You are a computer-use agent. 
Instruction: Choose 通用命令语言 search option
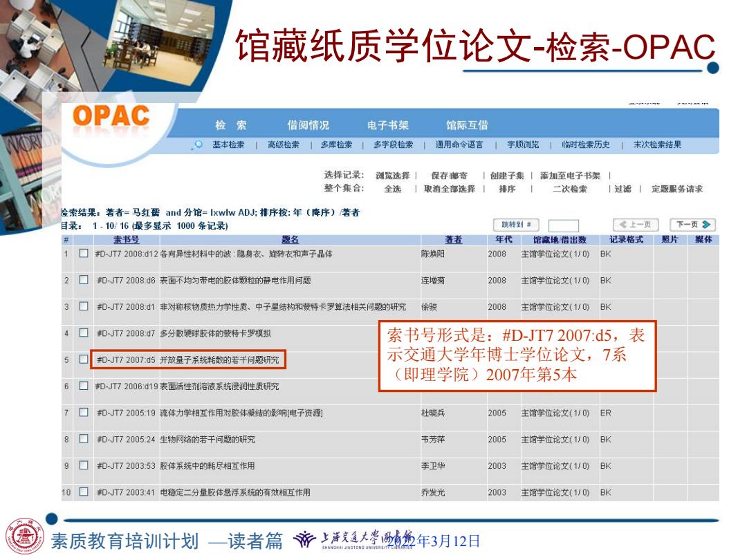point(459,144)
